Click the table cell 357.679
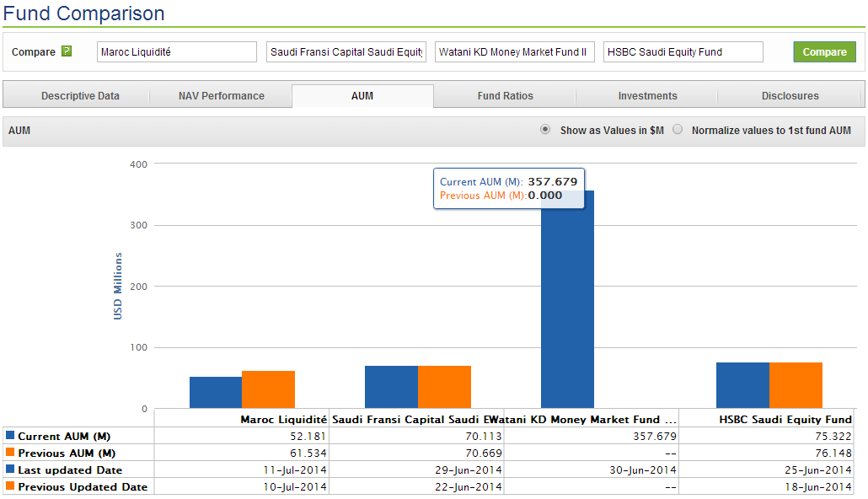 tap(654, 437)
